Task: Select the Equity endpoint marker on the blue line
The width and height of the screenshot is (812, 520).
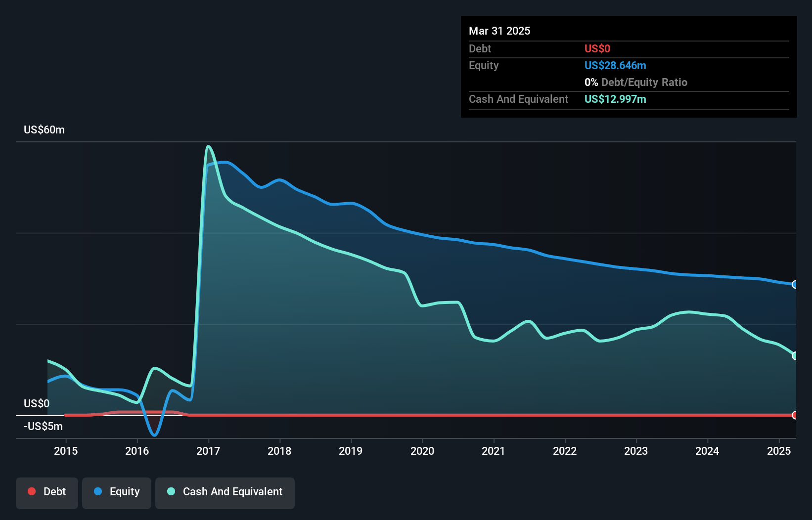Action: click(x=795, y=284)
